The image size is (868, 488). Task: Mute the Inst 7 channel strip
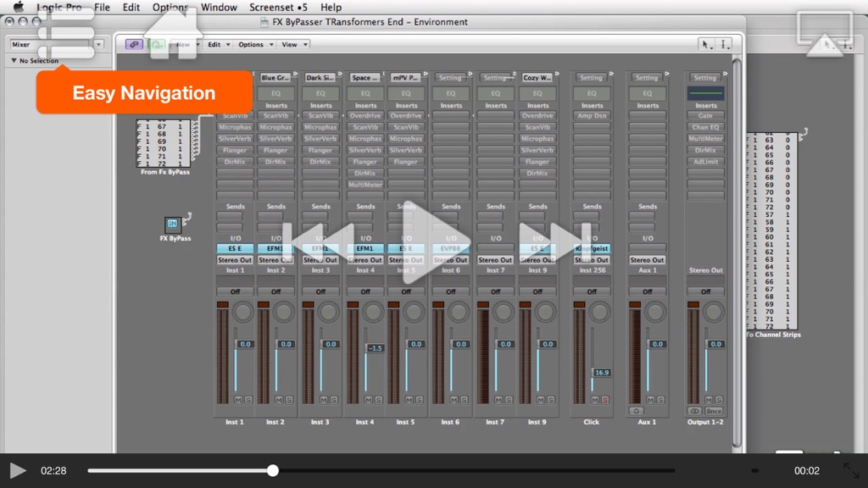[498, 400]
